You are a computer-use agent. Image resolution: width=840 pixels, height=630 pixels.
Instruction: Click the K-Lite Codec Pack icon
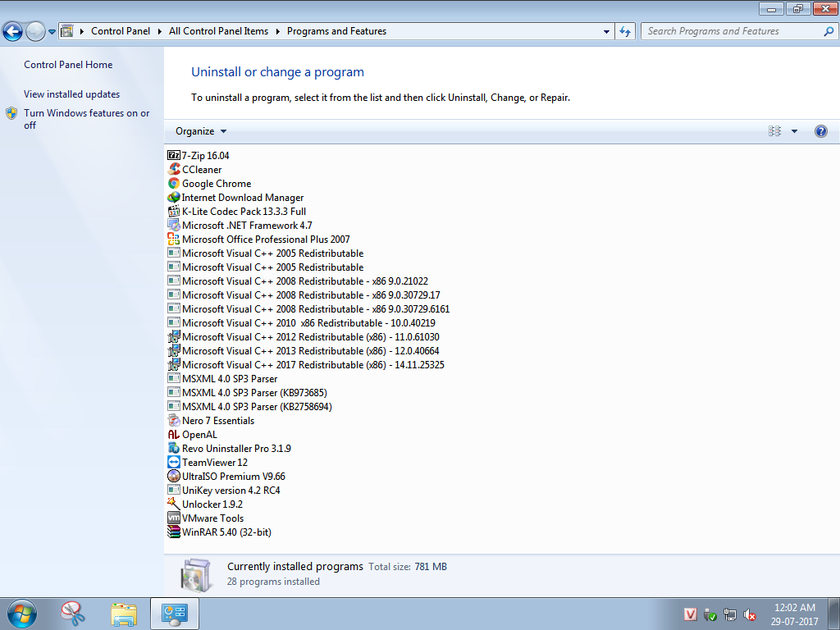[x=174, y=211]
